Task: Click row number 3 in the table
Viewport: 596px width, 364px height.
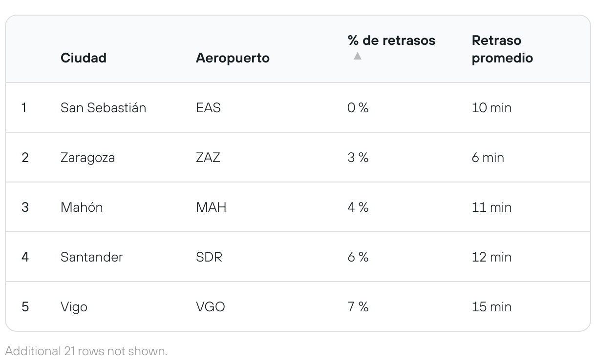Action: pos(25,207)
